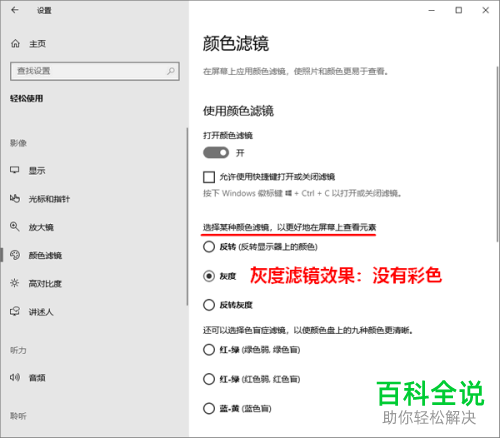The height and width of the screenshot is (438, 500).
Task: Open 高对比度 settings page
Action: click(x=45, y=284)
